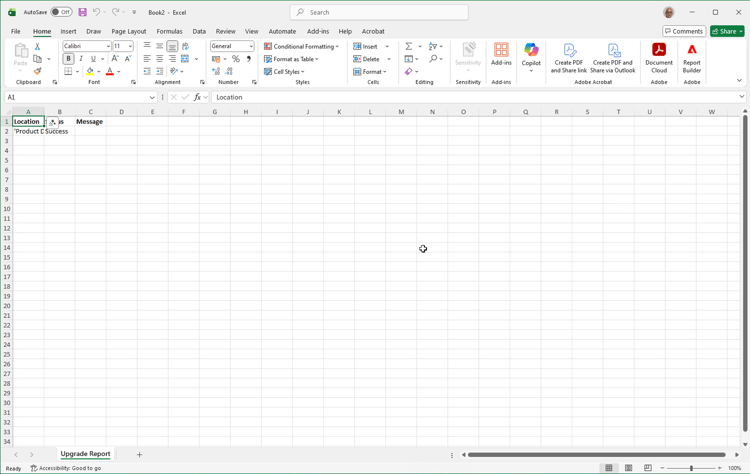Expand the formula bar
Viewport: 750px width, 474px height.
pyautogui.click(x=741, y=97)
